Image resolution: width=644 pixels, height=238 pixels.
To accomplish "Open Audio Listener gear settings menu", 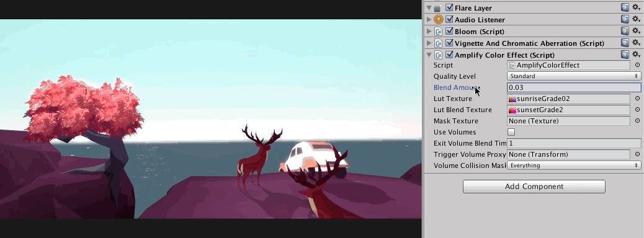I will tap(636, 19).
